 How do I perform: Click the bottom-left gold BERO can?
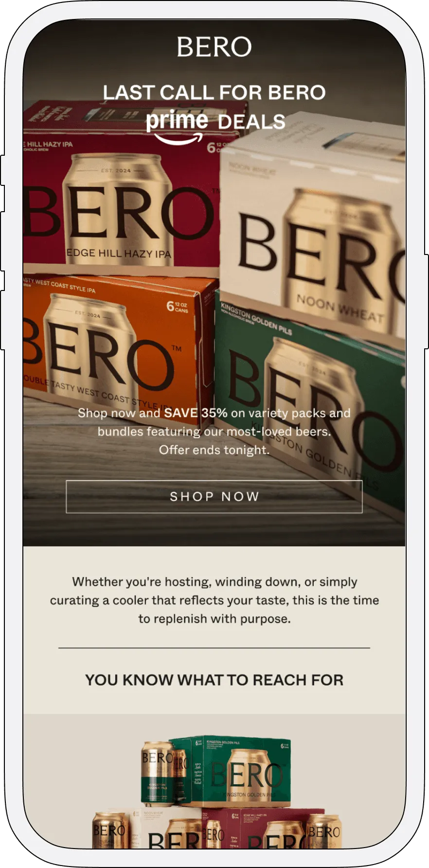(x=110, y=831)
